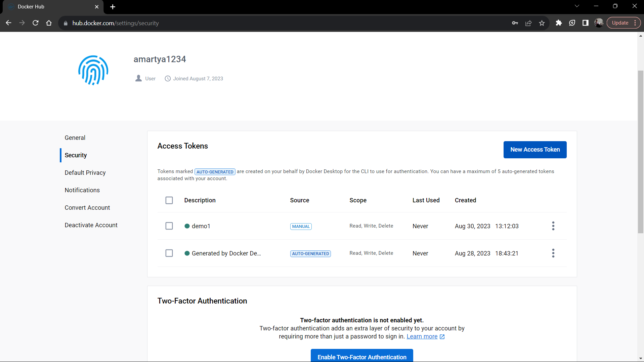Viewport: 644px width, 362px height.
Task: Toggle the browser side panel icon
Action: 586,23
